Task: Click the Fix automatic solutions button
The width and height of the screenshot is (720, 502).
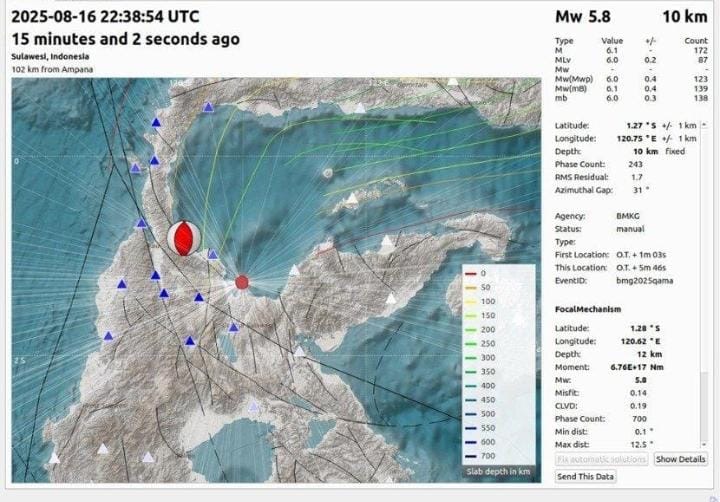Action: pyautogui.click(x=601, y=459)
